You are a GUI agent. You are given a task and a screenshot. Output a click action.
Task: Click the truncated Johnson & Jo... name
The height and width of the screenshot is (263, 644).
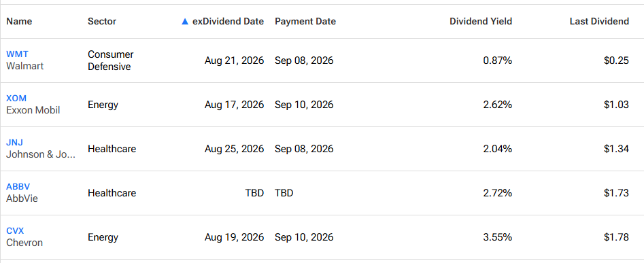41,154
